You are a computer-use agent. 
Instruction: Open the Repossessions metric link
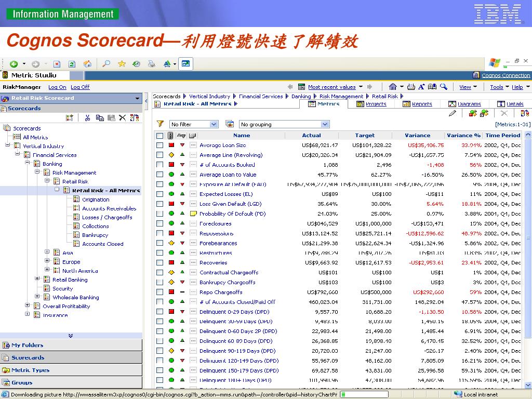[x=217, y=233]
